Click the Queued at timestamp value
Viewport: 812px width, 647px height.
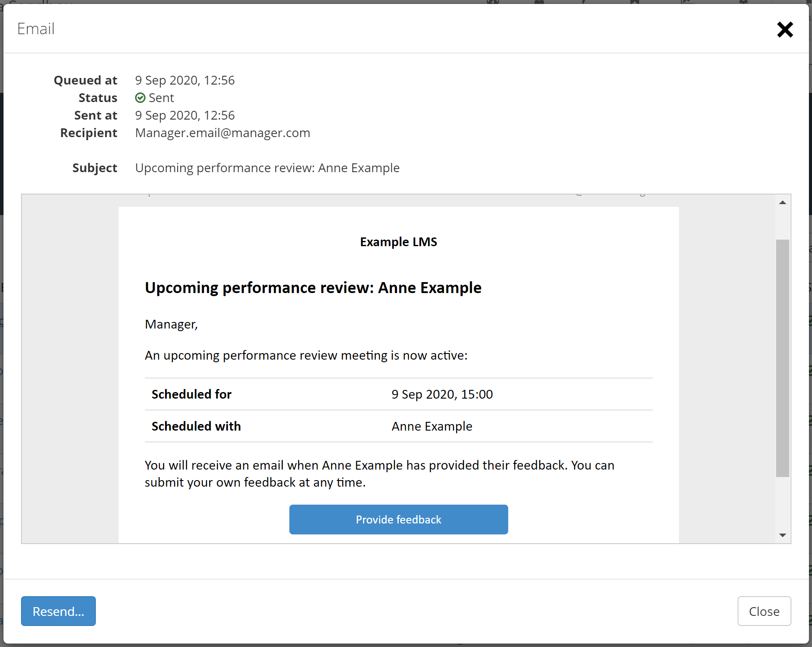click(x=185, y=80)
